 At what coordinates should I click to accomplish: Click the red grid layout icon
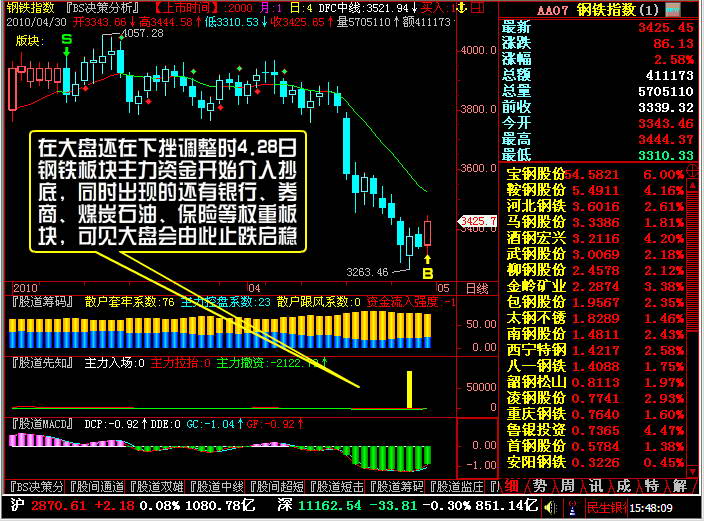click(x=478, y=8)
